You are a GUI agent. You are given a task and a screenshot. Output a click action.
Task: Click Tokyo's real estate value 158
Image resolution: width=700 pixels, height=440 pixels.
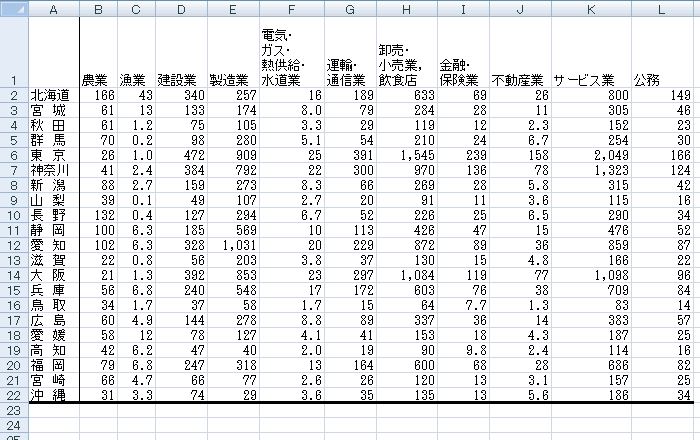pyautogui.click(x=521, y=155)
